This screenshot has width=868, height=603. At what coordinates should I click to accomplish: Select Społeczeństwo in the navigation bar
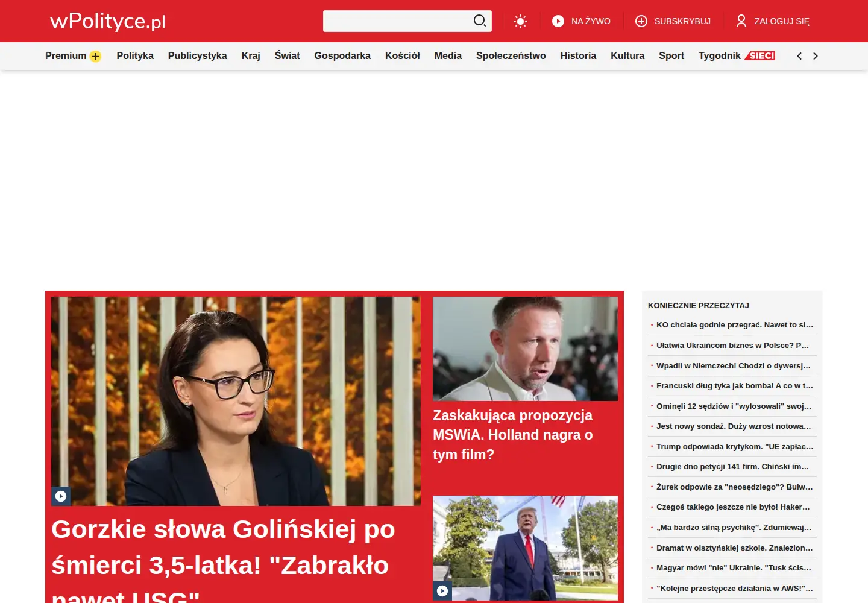[x=511, y=56]
